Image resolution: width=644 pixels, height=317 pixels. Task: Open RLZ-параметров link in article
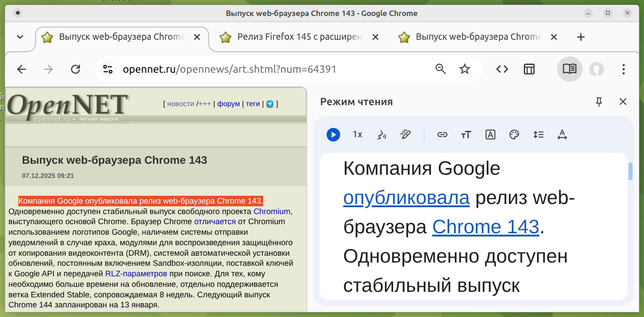pos(136,274)
